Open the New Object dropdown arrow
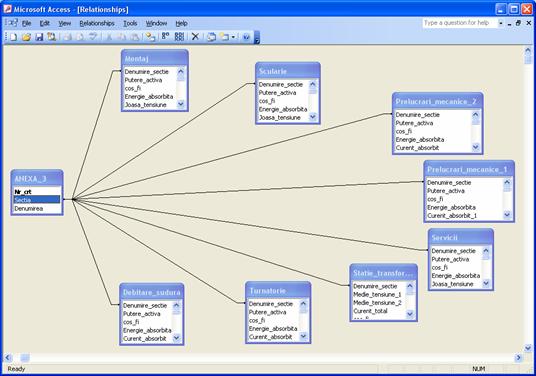 pyautogui.click(x=233, y=37)
